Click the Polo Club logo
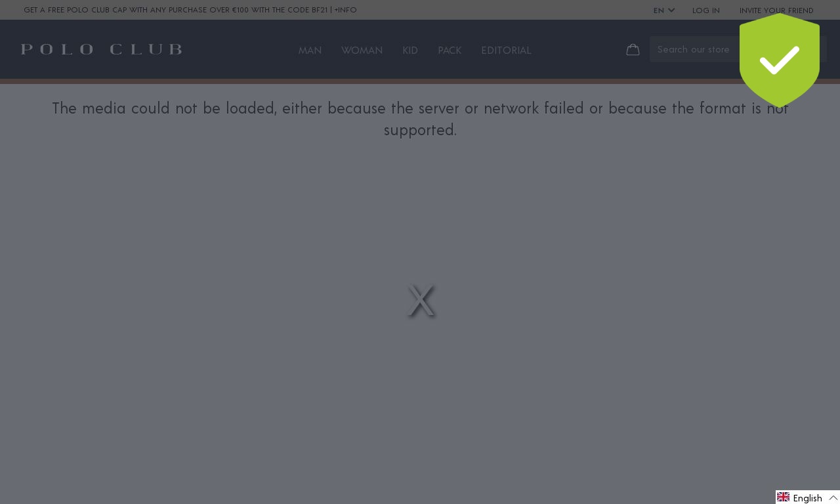Screen dimensions: 840x504 102,49
